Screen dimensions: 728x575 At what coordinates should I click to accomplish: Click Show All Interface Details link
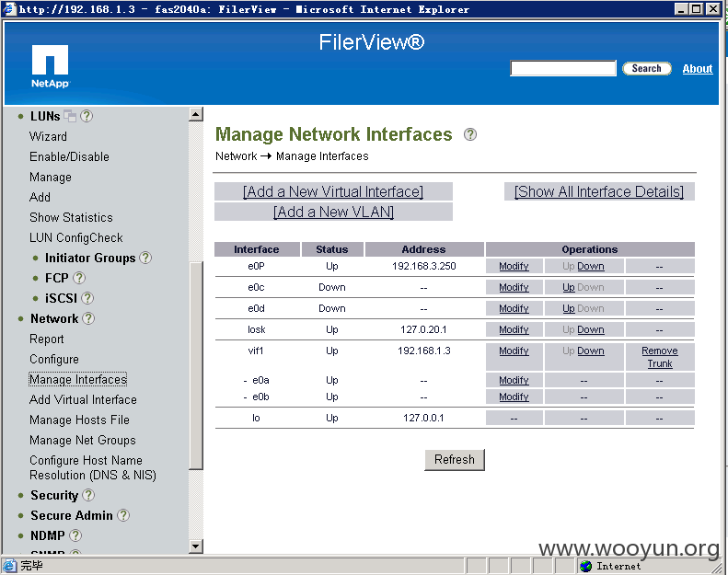[599, 191]
